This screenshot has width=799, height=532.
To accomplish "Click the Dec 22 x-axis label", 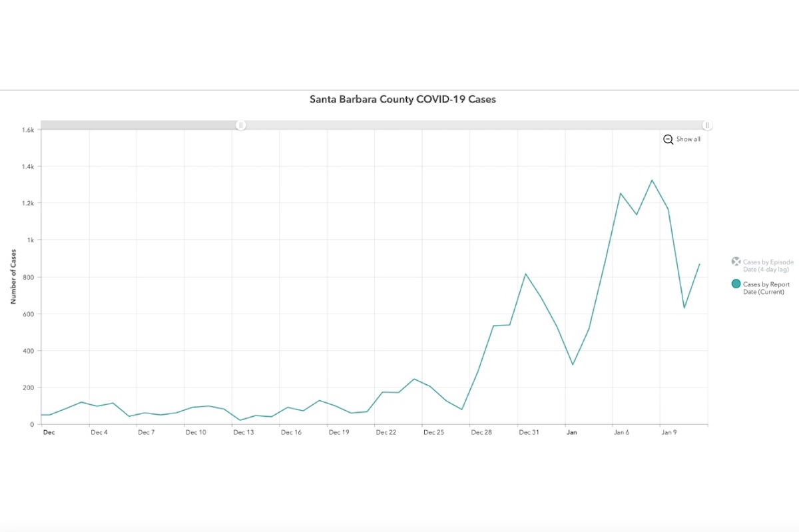I will [x=386, y=432].
